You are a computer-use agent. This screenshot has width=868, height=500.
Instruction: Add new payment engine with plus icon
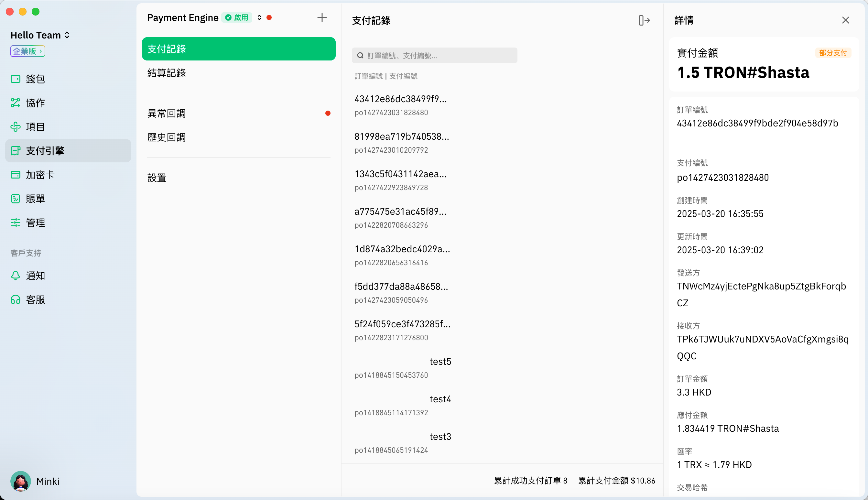(322, 17)
